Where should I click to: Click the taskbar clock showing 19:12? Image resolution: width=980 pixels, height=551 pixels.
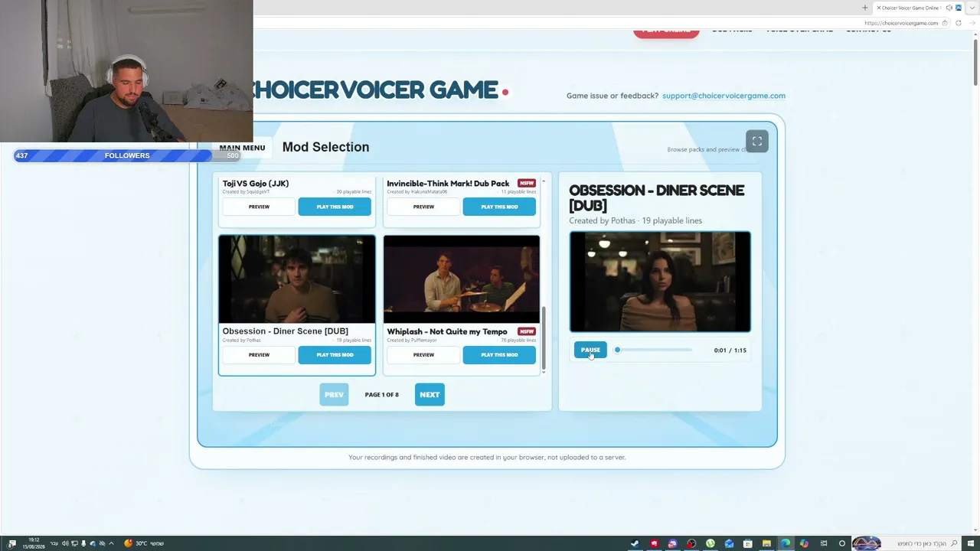point(34,543)
